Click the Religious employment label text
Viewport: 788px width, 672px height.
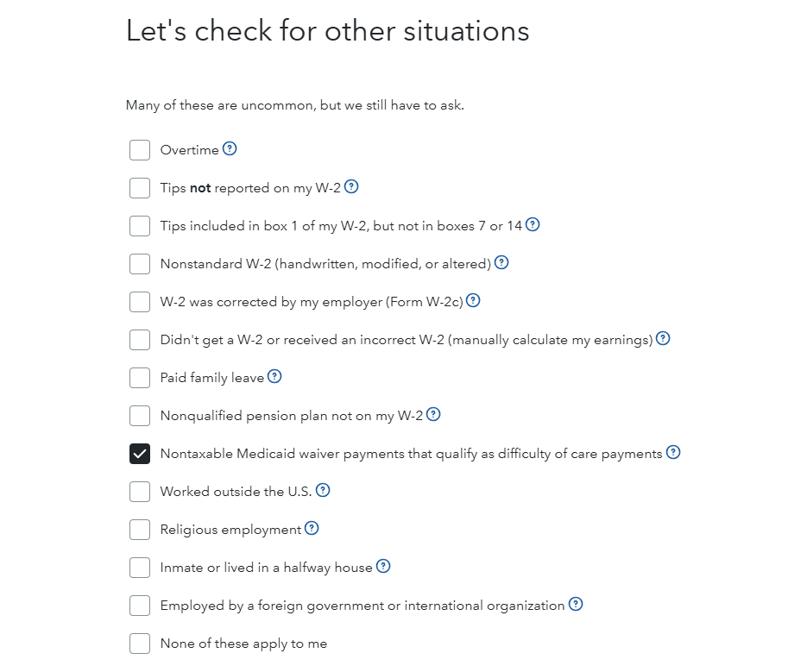230,530
